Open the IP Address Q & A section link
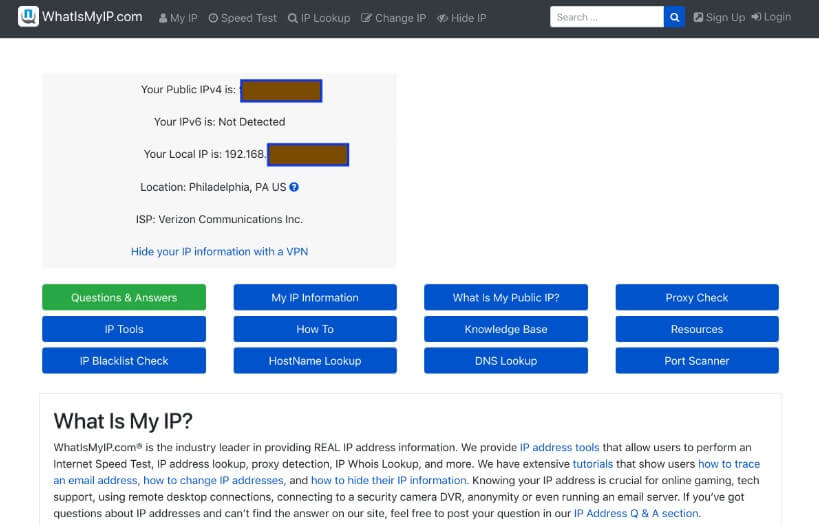Viewport: 819px width, 526px height. pos(637,513)
